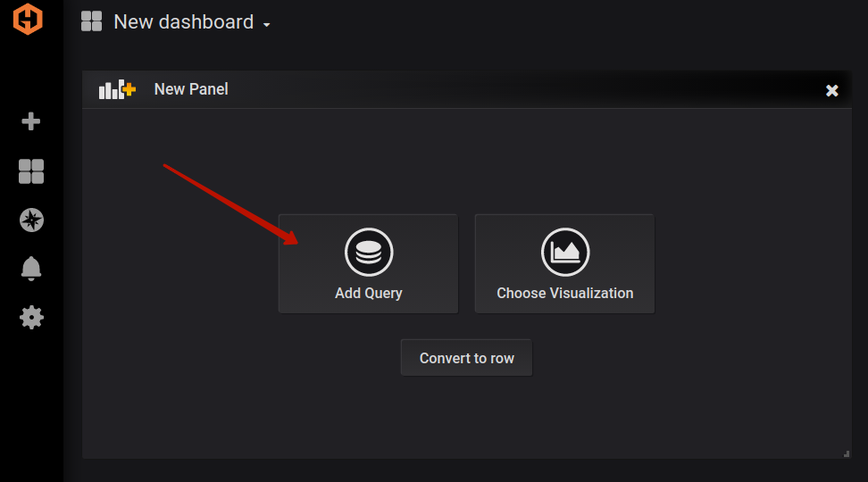Open the Create plus menu in sidebar

point(31,121)
